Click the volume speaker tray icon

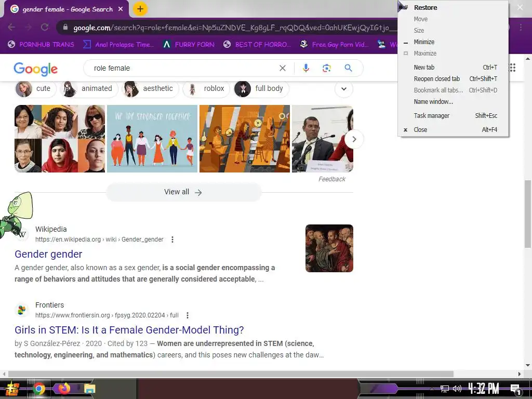[x=457, y=389]
